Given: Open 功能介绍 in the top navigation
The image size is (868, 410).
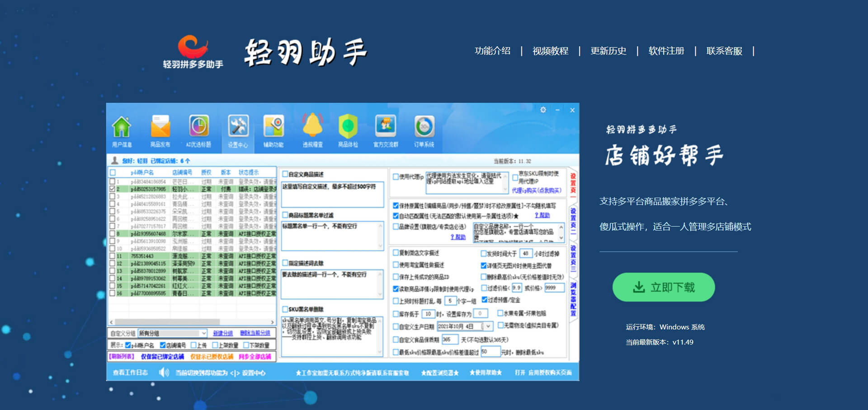Looking at the screenshot, I should tap(492, 51).
